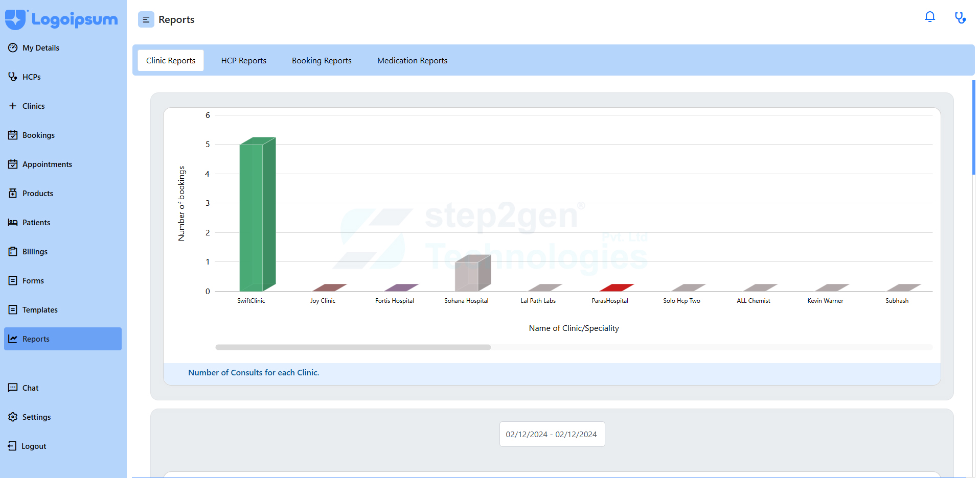The width and height of the screenshot is (980, 478).
Task: Click the Settings gear icon
Action: pyautogui.click(x=13, y=417)
